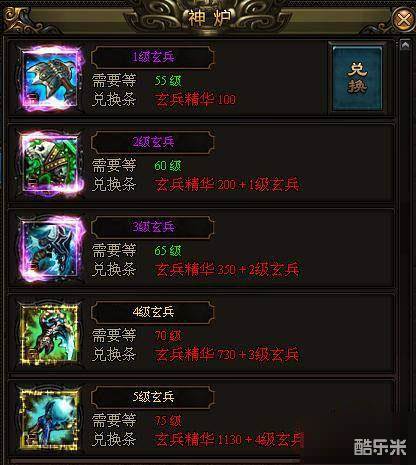Click the 玄兵精华 200 +1级玄兵 requirement
Image resolution: width=416 pixels, height=465 pixels.
[x=227, y=185]
